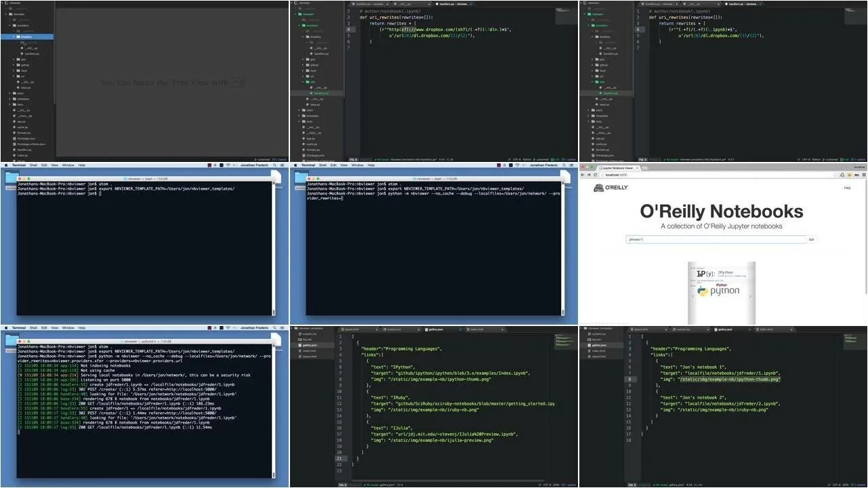Select faq.md in tree beside Jon's notebook editor
Screen dimensions: 868x488
[x=596, y=340]
